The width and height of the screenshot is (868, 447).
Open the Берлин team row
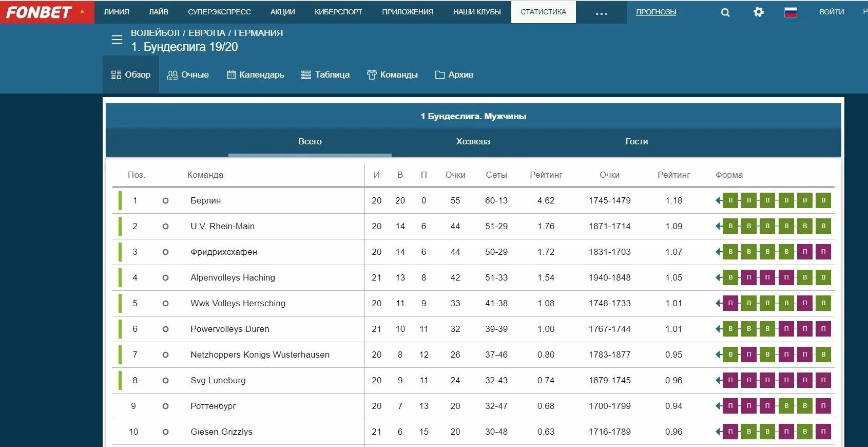click(473, 200)
